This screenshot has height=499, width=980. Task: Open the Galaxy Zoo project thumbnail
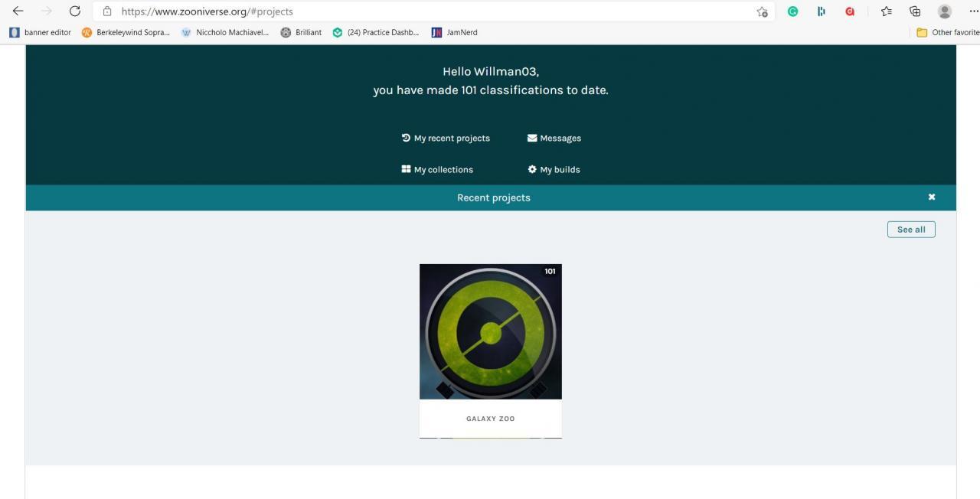click(x=491, y=331)
